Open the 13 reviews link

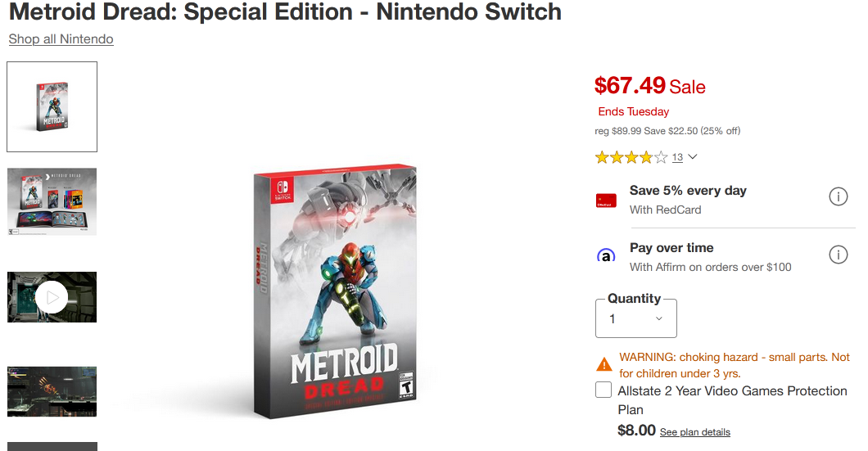click(677, 158)
